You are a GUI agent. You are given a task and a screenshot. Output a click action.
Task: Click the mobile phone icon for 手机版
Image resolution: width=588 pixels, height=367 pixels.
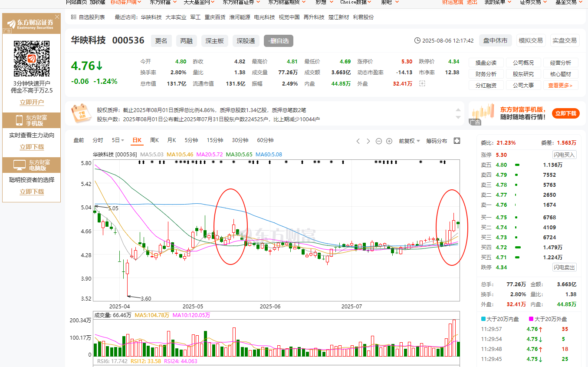[19, 120]
